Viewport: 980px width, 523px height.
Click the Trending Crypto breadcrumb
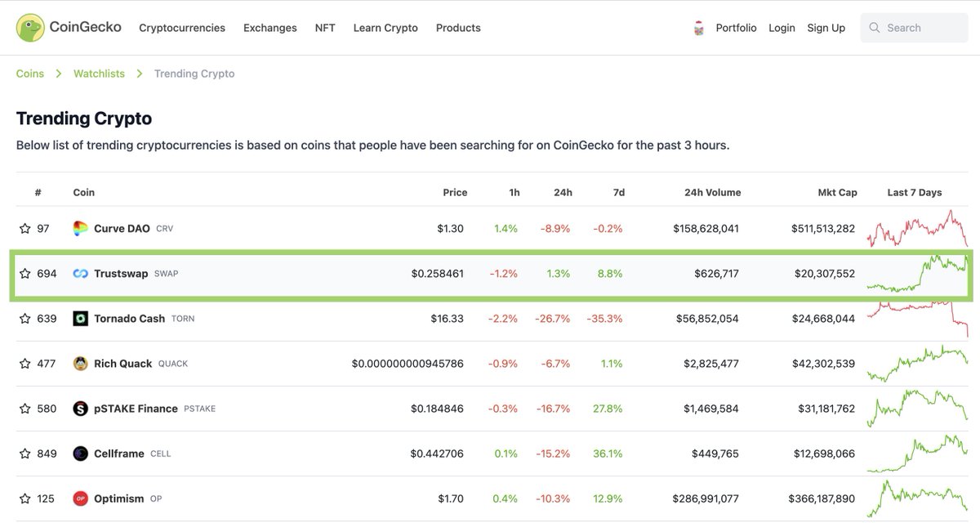tap(194, 74)
